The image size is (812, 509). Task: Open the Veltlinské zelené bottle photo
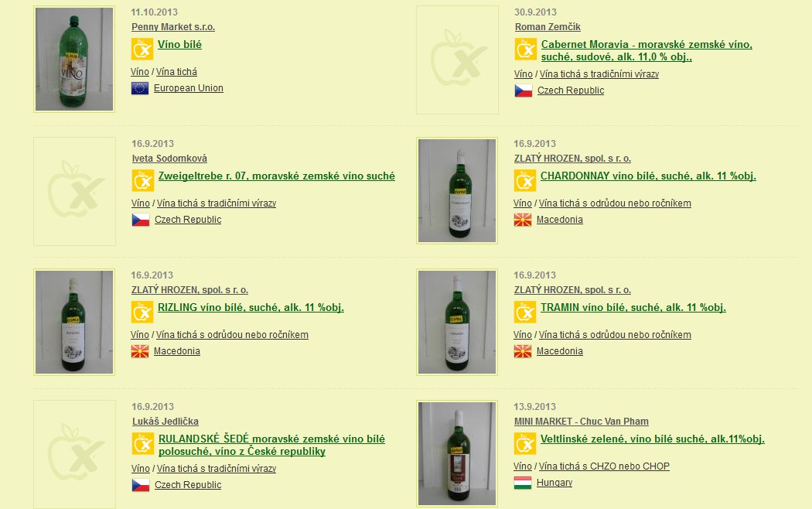pos(457,453)
